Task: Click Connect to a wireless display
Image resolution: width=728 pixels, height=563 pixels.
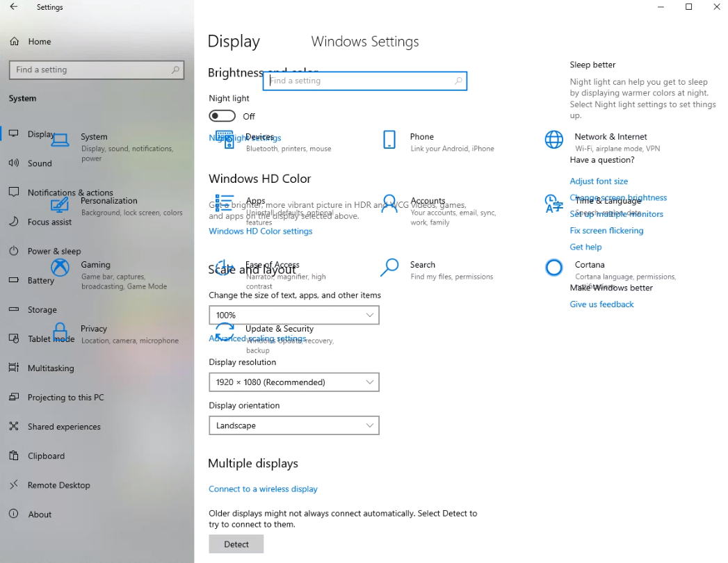Action: coord(263,489)
